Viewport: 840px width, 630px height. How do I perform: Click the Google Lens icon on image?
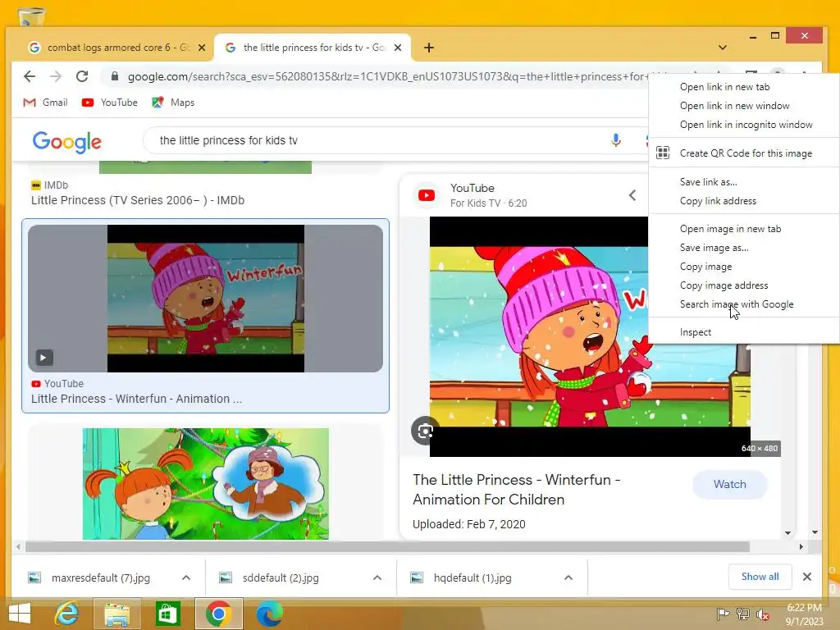pyautogui.click(x=425, y=431)
